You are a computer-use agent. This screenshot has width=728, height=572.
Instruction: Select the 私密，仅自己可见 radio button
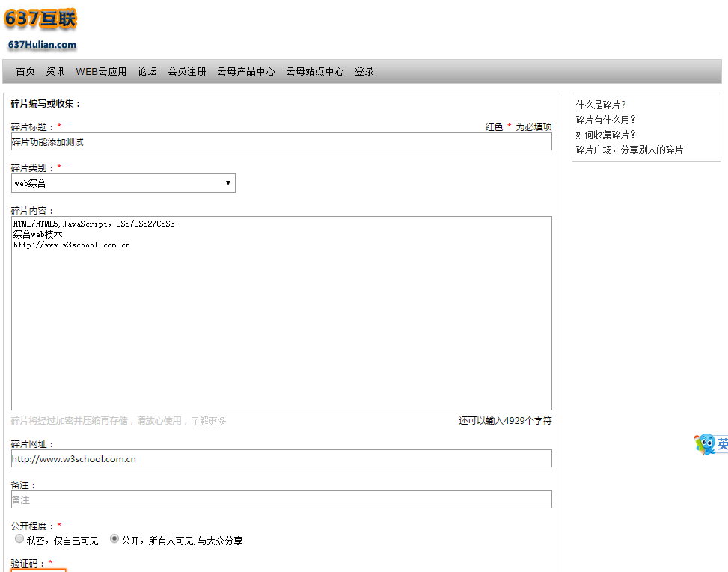click(x=19, y=539)
